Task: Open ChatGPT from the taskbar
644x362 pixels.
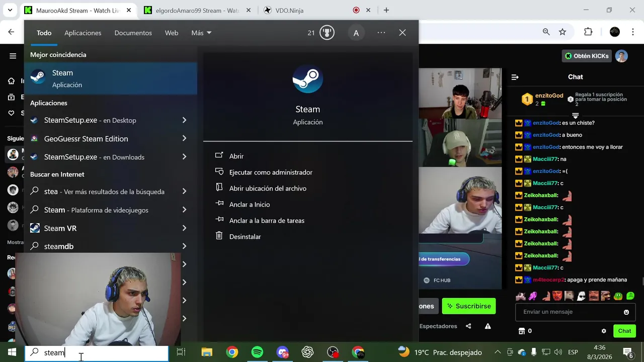Action: coord(307,352)
